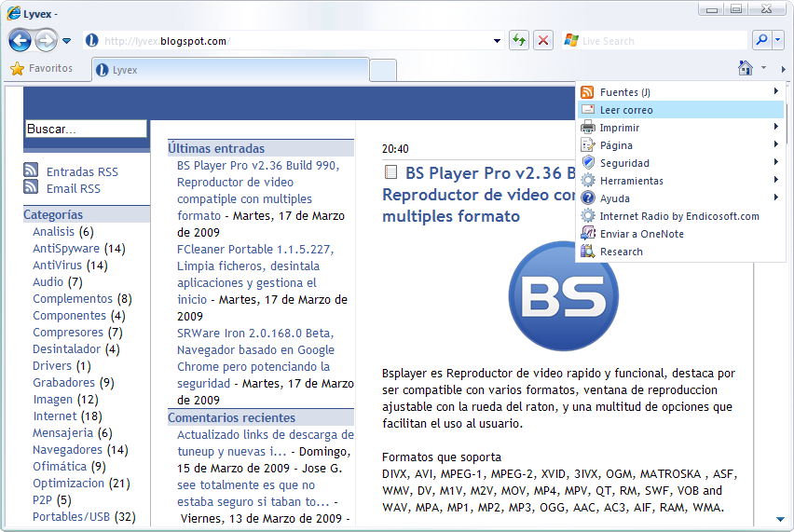Screen dimensions: 794x532
Task: Open Favoritos star button
Action: [41, 68]
